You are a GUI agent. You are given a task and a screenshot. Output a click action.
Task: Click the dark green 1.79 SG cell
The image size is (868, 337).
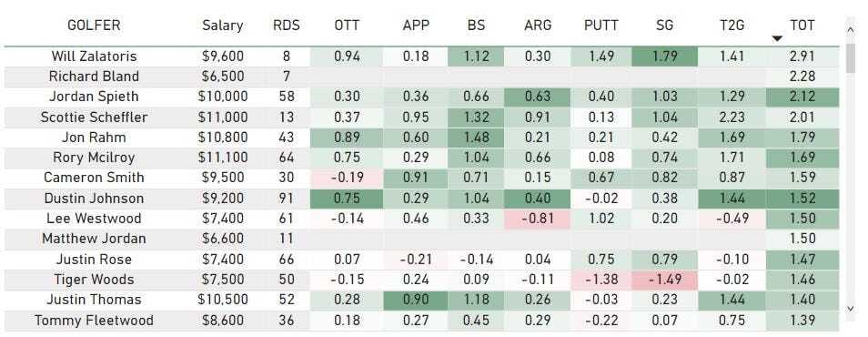point(664,56)
